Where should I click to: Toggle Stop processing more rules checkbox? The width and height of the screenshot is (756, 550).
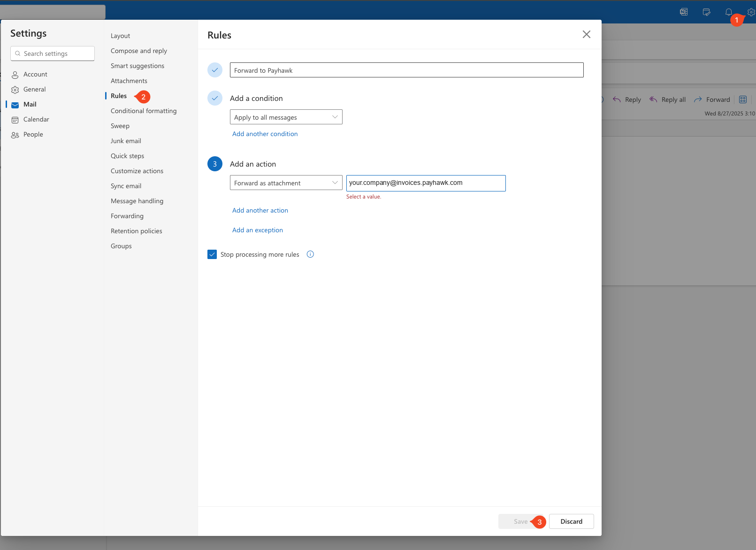click(212, 254)
